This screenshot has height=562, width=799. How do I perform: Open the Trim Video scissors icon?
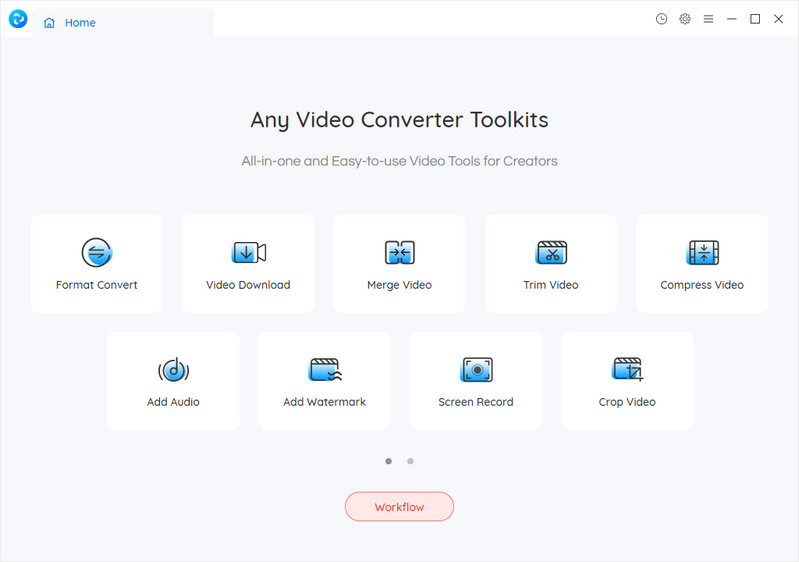(551, 252)
